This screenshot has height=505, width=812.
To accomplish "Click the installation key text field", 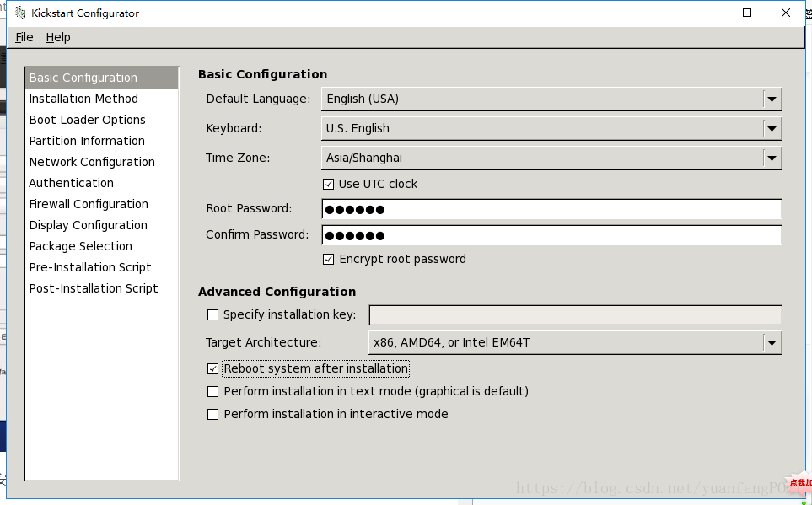I will 575,315.
